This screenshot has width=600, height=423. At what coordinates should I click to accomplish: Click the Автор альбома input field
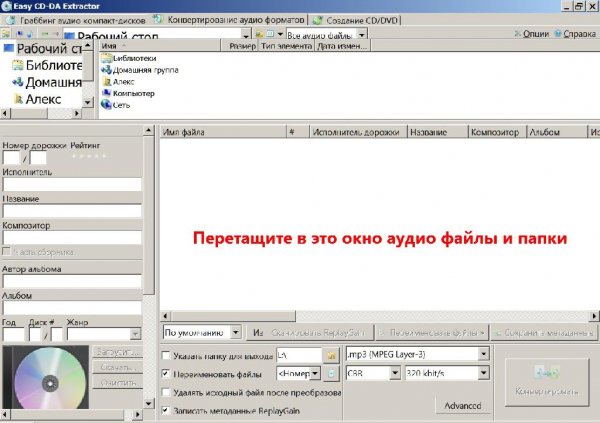pos(72,281)
